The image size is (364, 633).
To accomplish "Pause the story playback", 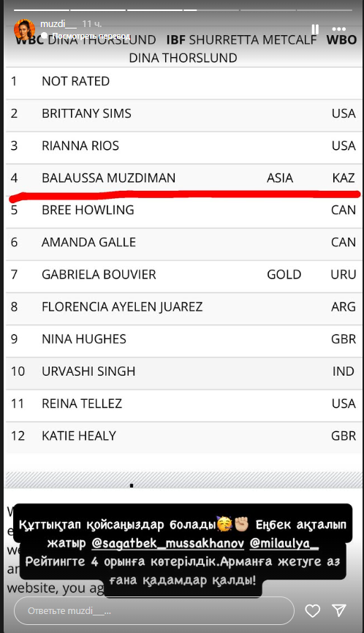I will [315, 29].
